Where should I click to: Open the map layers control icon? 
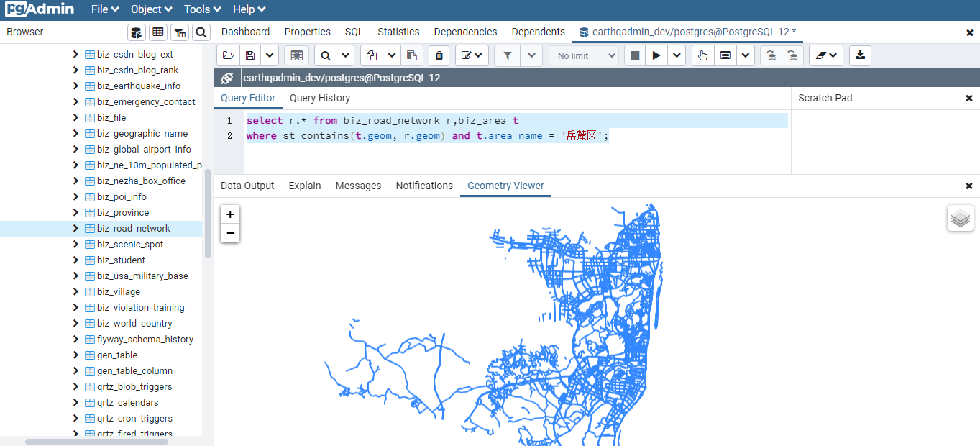[x=961, y=218]
